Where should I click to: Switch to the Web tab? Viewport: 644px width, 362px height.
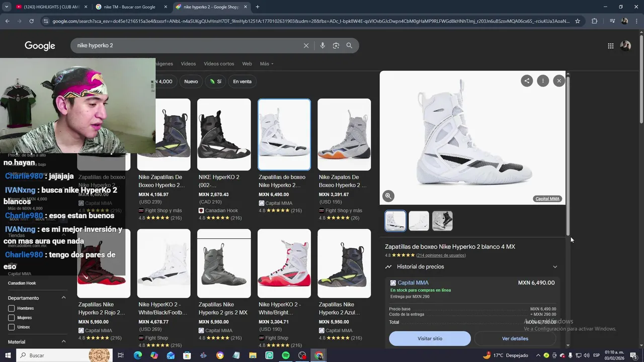pyautogui.click(x=247, y=64)
